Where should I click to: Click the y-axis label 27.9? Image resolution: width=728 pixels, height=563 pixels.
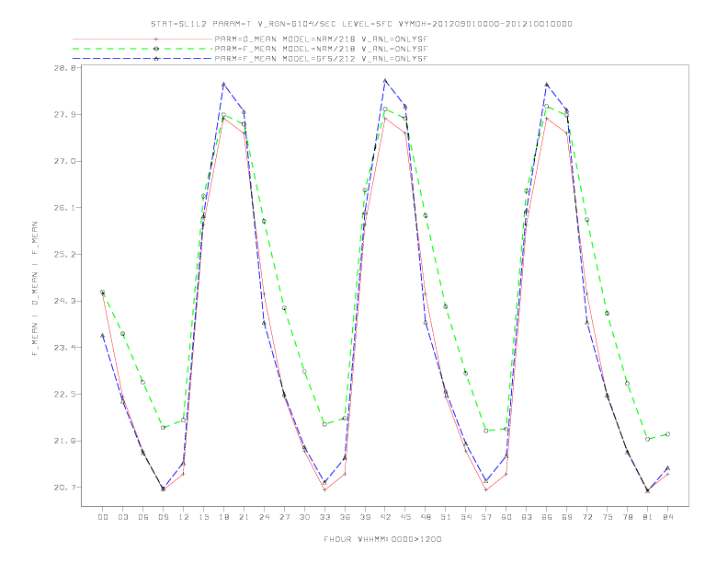(x=64, y=114)
